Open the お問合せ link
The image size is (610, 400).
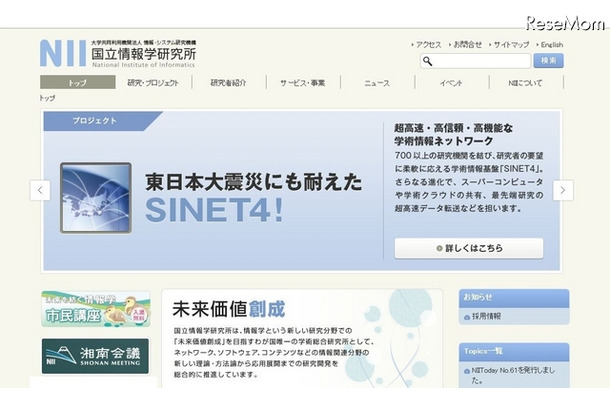point(466,45)
